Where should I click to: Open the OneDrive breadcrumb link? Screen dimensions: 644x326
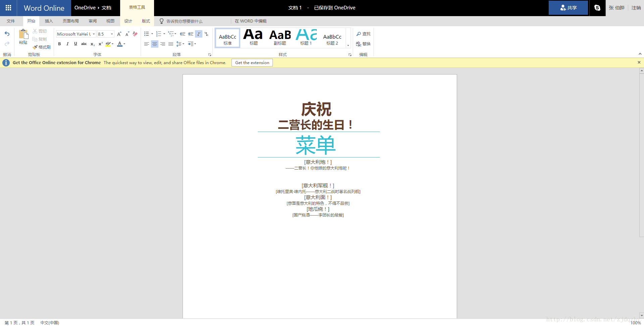pos(85,8)
